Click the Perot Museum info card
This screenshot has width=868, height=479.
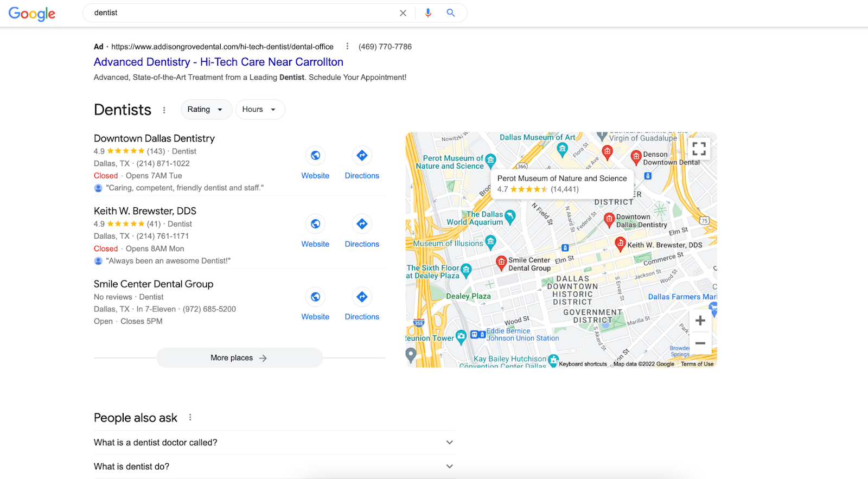[x=562, y=184]
